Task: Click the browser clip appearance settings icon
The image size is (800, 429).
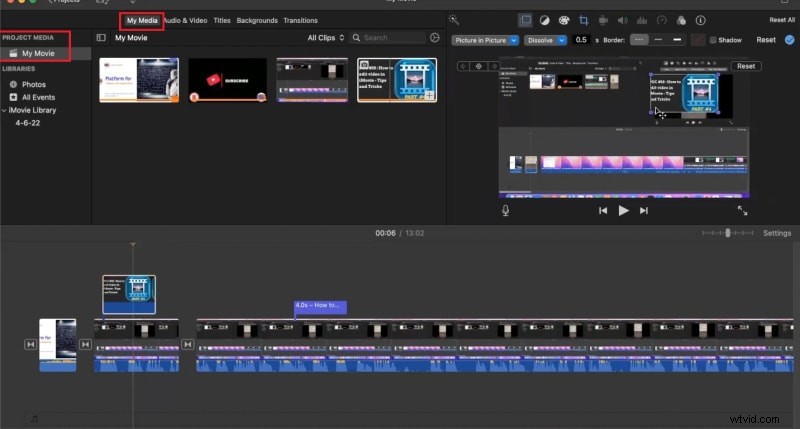Action: click(x=435, y=38)
